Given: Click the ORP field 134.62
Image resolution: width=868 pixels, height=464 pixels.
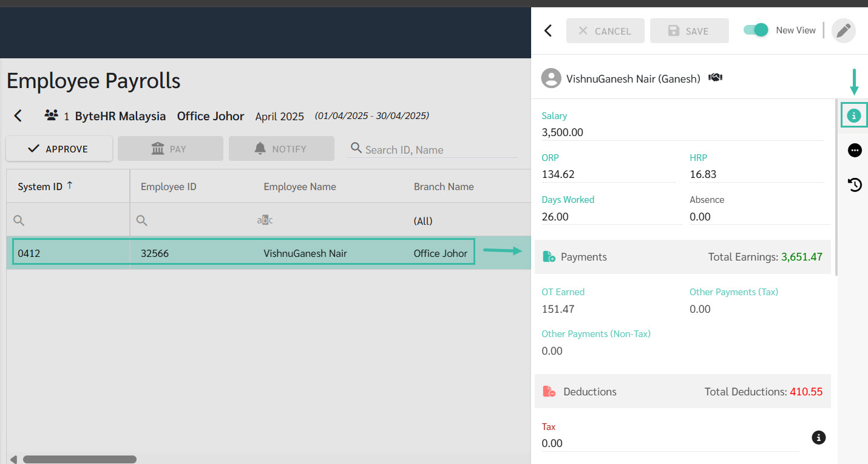Looking at the screenshot, I should [x=609, y=174].
